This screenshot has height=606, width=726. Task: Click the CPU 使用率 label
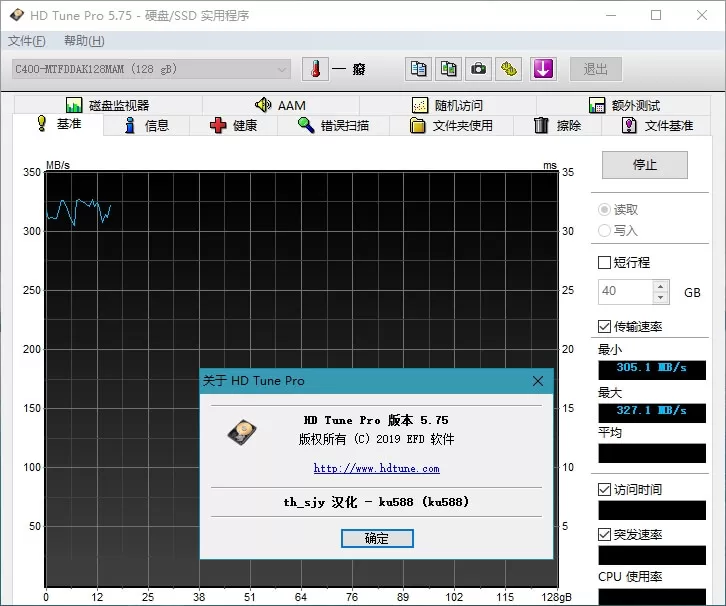pos(630,577)
